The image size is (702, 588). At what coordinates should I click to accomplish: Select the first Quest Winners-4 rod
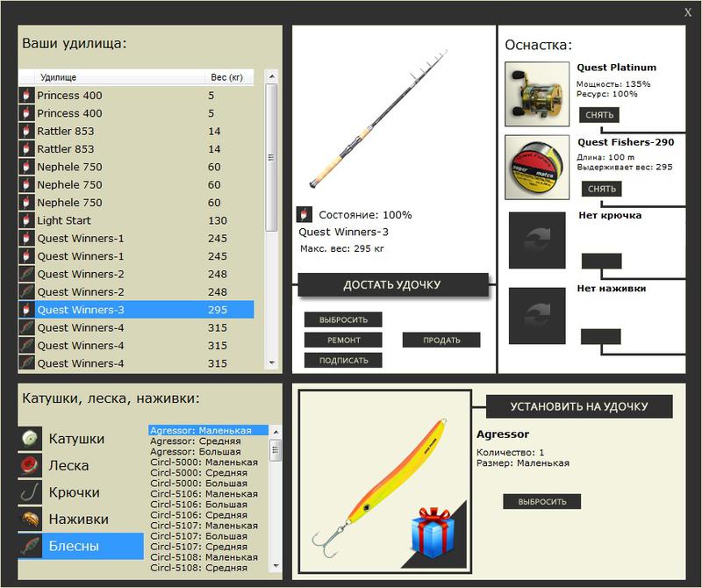(136, 328)
